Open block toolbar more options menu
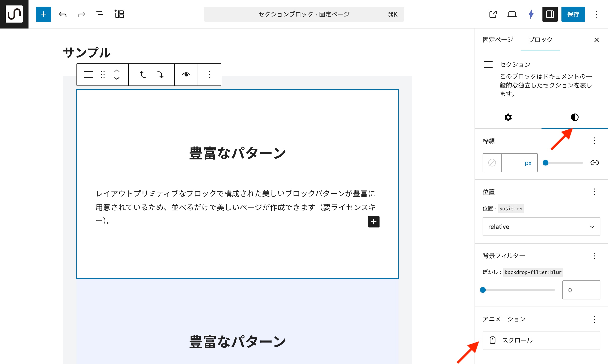The image size is (608, 364). click(x=209, y=75)
